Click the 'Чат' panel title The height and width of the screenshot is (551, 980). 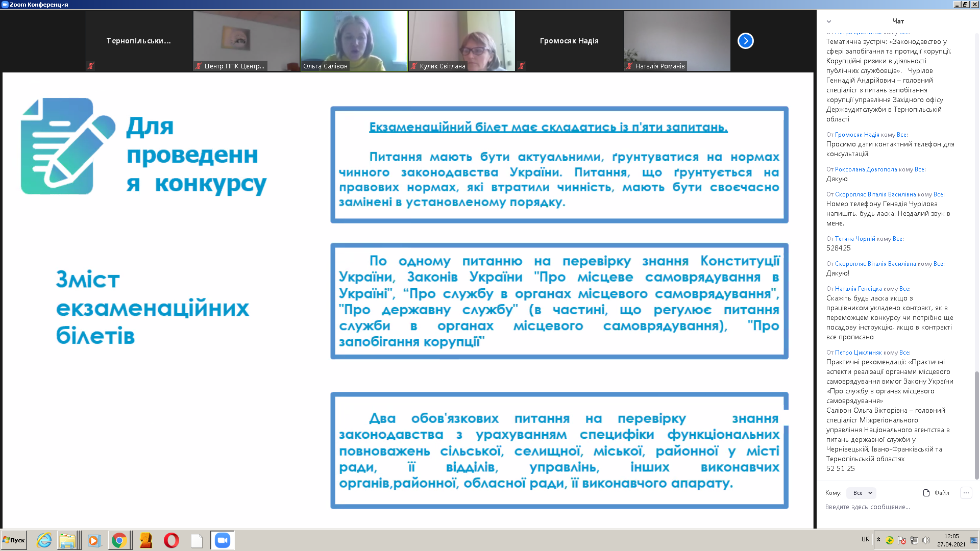coord(898,21)
